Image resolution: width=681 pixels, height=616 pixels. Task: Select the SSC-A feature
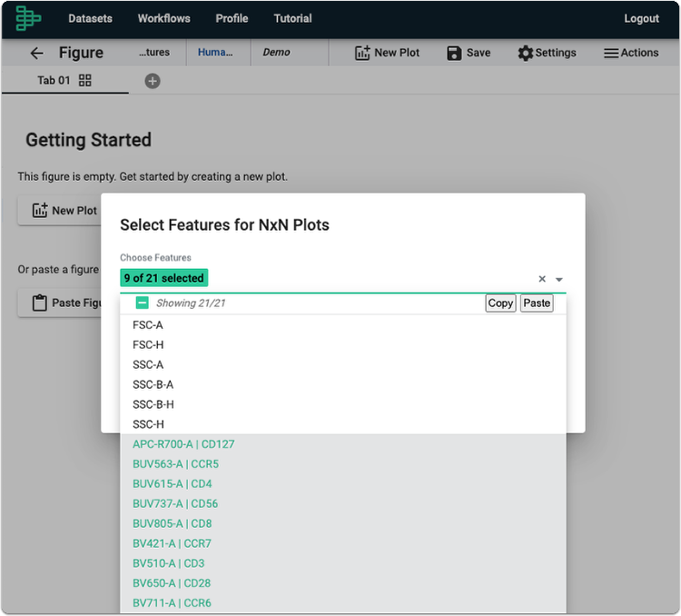(x=343, y=364)
